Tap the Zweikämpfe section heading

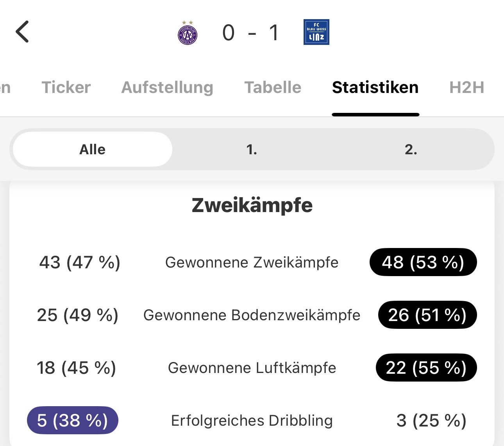point(252,205)
